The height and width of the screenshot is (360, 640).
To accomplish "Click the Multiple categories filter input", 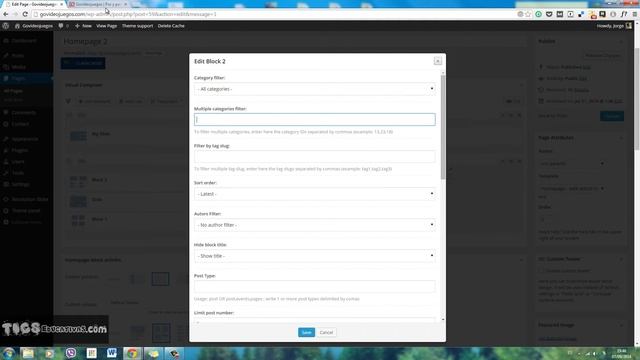I will click(315, 120).
